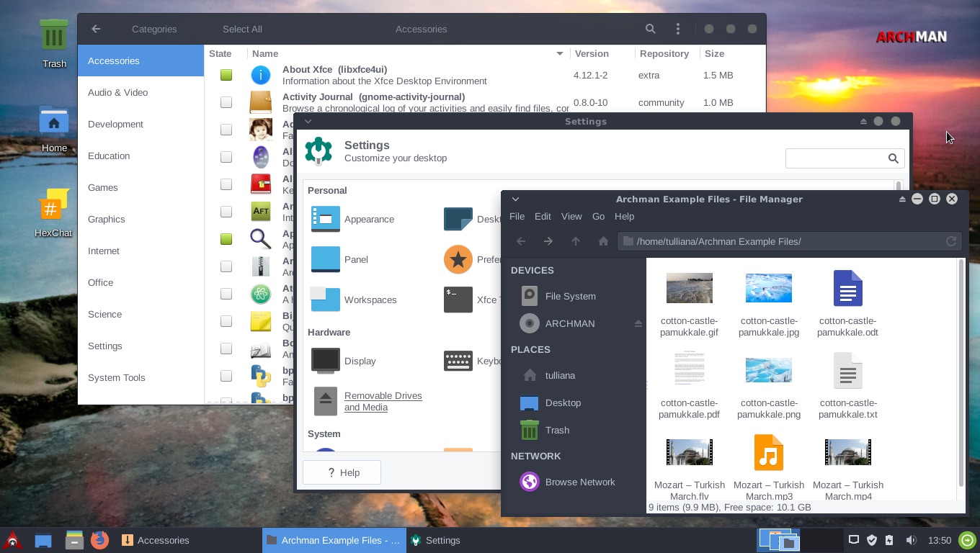The height and width of the screenshot is (553, 980).
Task: Open the Name column sort dropdown arrow
Action: tap(560, 54)
